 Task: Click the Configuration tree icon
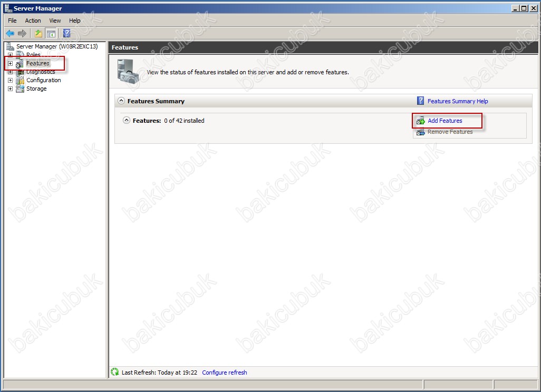(20, 80)
